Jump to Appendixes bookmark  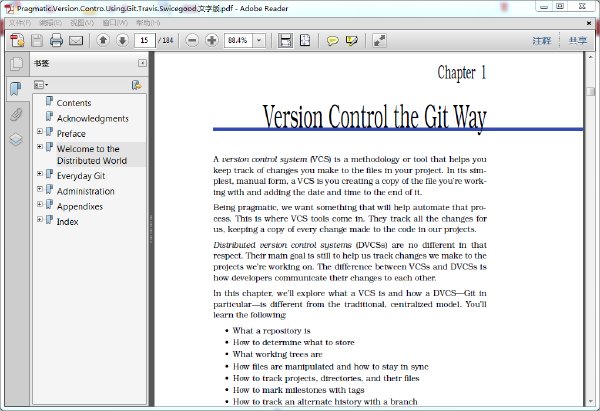click(80, 207)
